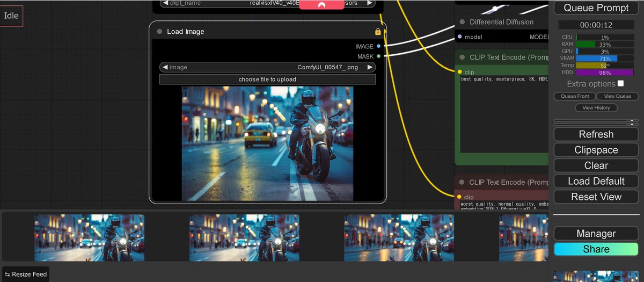Click the Temp 52° bar
The width and height of the screenshot is (644, 282).
click(x=605, y=66)
